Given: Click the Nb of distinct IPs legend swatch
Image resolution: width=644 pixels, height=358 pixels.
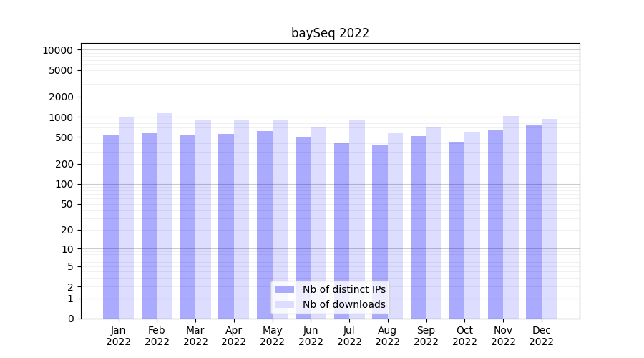Looking at the screenshot, I should 284,289.
